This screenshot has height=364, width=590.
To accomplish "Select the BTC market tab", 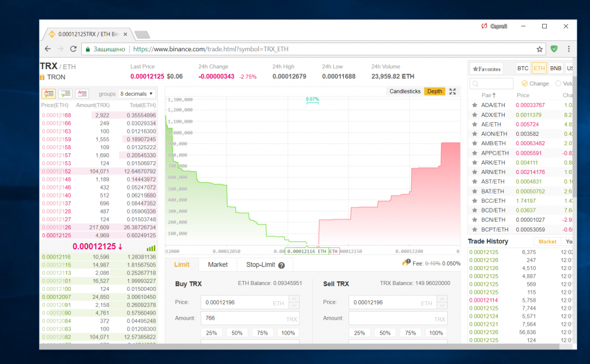I will point(523,69).
